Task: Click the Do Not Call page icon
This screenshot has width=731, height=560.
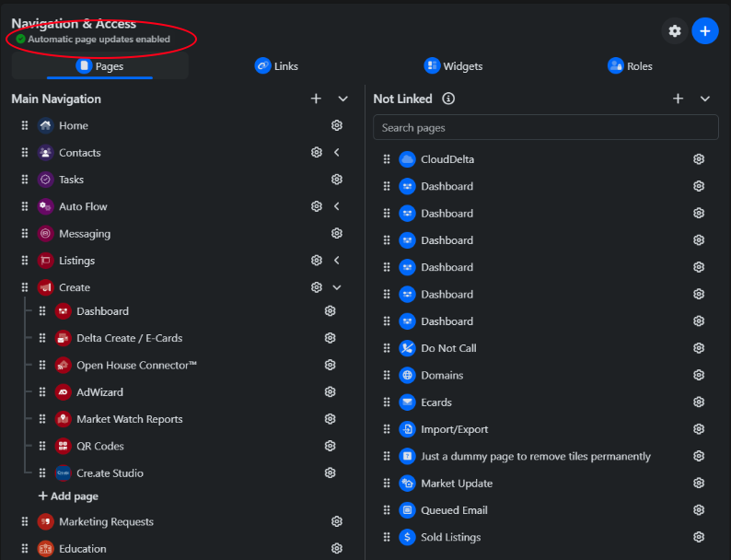Action: 408,348
